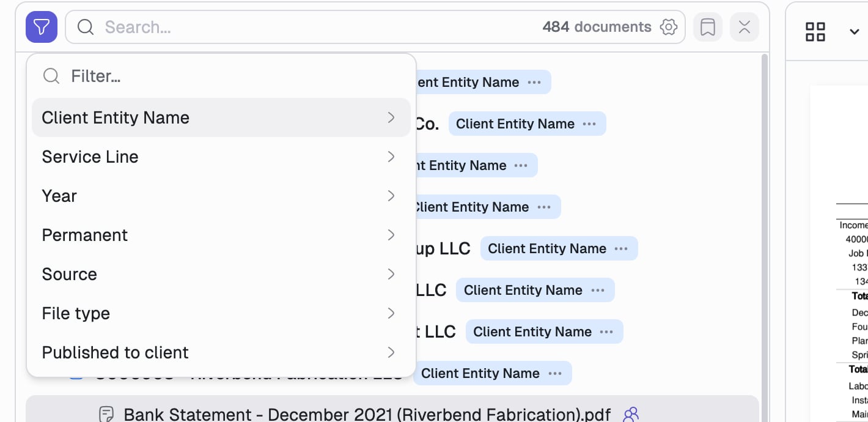Screen dimensions: 868x422
Task: Click the collapse-all icon next to bookmark
Action: click(x=745, y=27)
